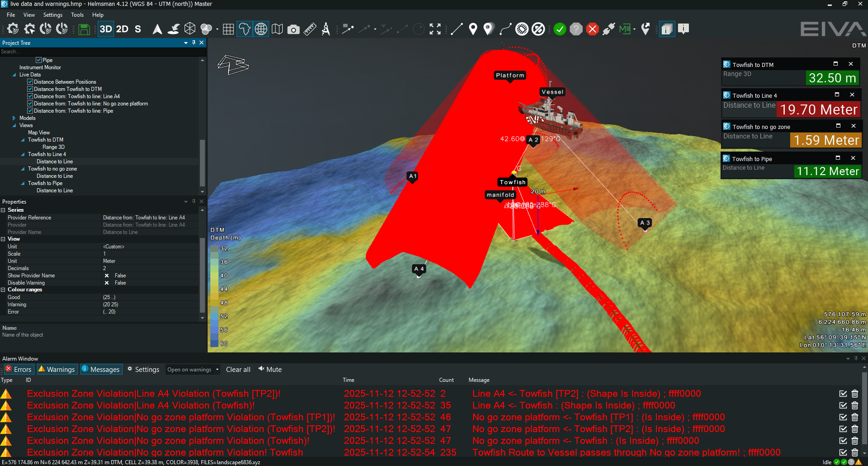The height and width of the screenshot is (466, 868).
Task: Open the Tools menu
Action: pyautogui.click(x=77, y=15)
